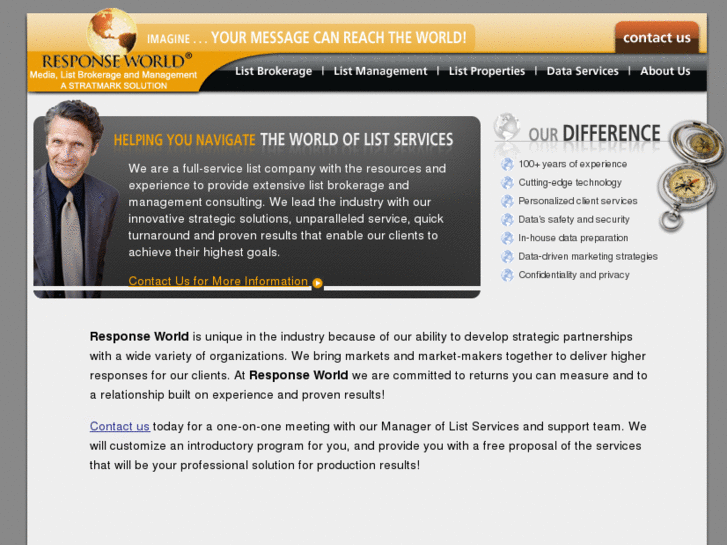727x545 pixels.
Task: Open the Data Services menu
Action: point(582,71)
